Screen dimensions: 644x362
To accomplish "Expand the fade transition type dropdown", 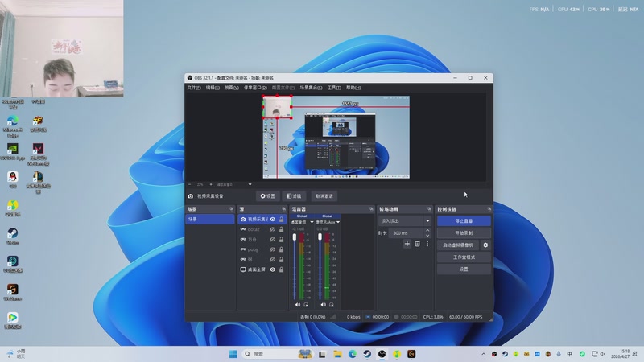I will pos(406,220).
